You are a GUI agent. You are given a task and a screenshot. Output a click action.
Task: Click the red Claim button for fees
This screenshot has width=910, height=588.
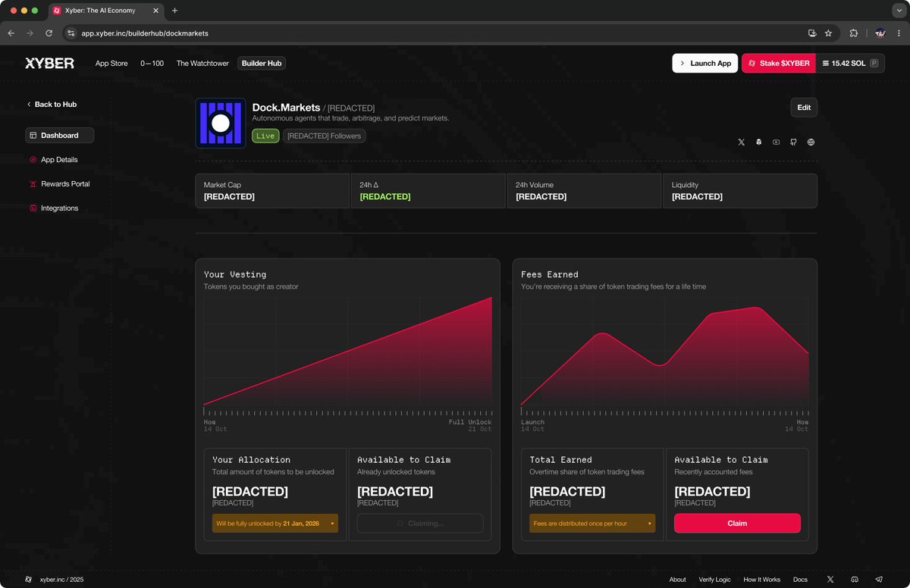[x=737, y=524]
